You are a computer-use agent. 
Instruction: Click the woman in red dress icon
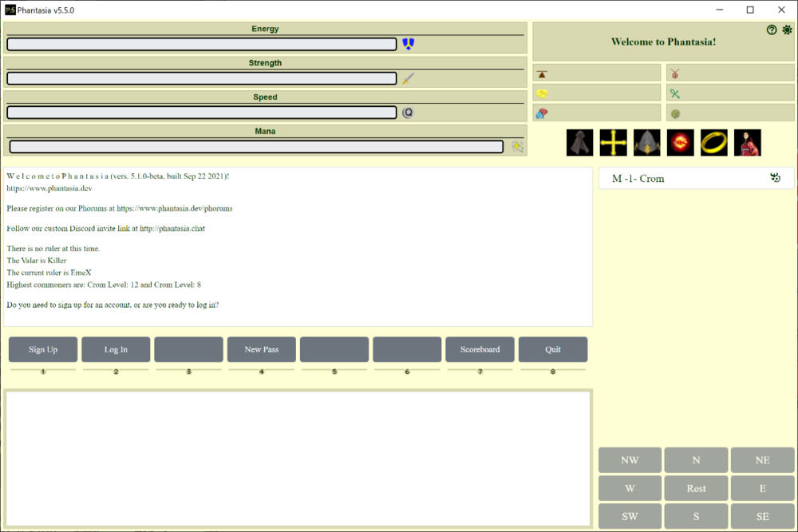coord(748,143)
